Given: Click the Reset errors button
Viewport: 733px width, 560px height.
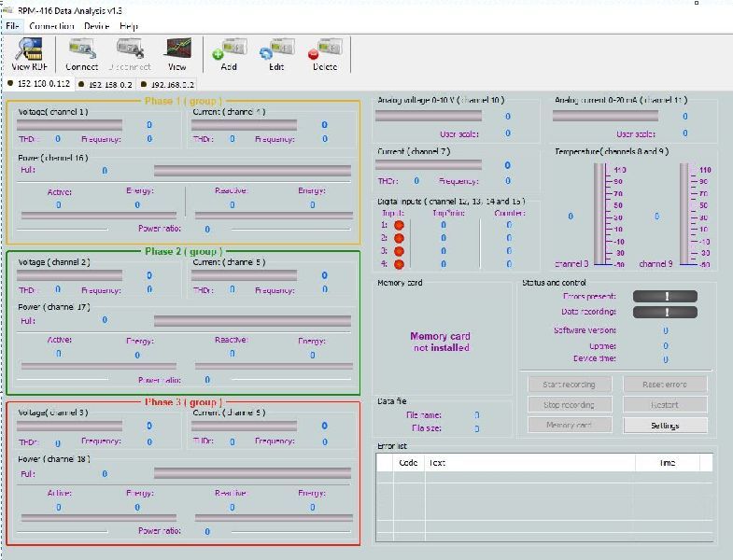Looking at the screenshot, I should click(x=665, y=385).
